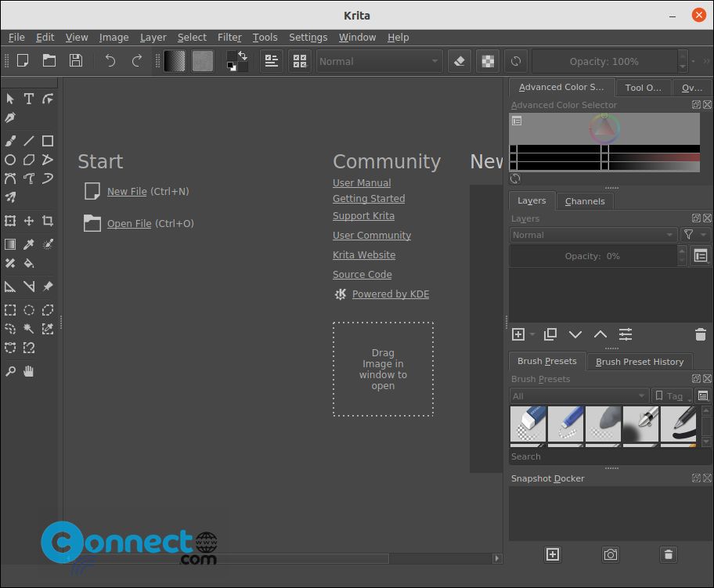This screenshot has width=714, height=588.
Task: Open the toolbar blending mode Normal dropdown
Action: click(x=379, y=61)
